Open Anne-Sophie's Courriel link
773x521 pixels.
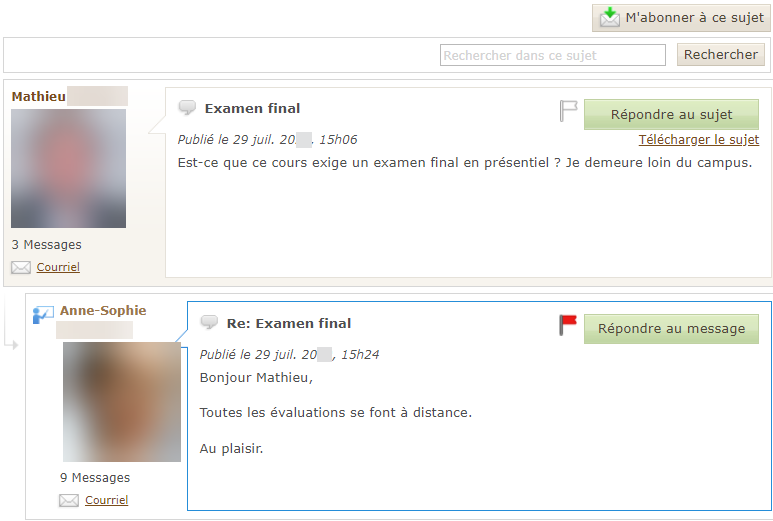tap(106, 500)
